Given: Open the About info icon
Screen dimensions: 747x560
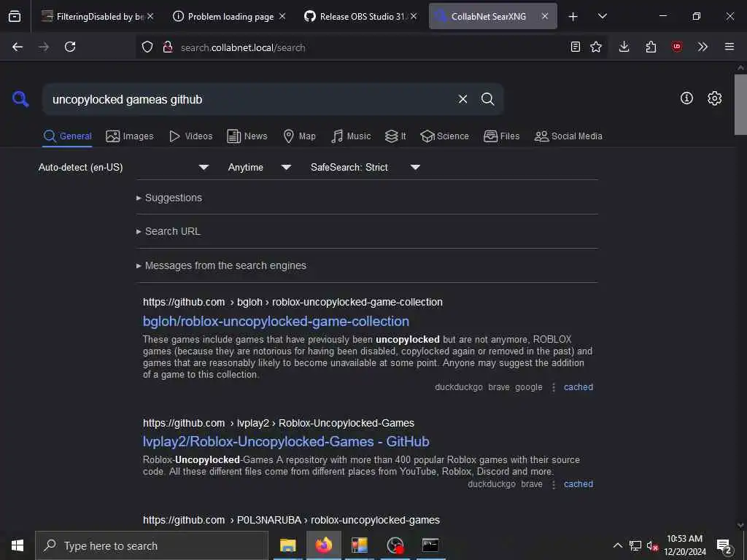Looking at the screenshot, I should tap(686, 98).
